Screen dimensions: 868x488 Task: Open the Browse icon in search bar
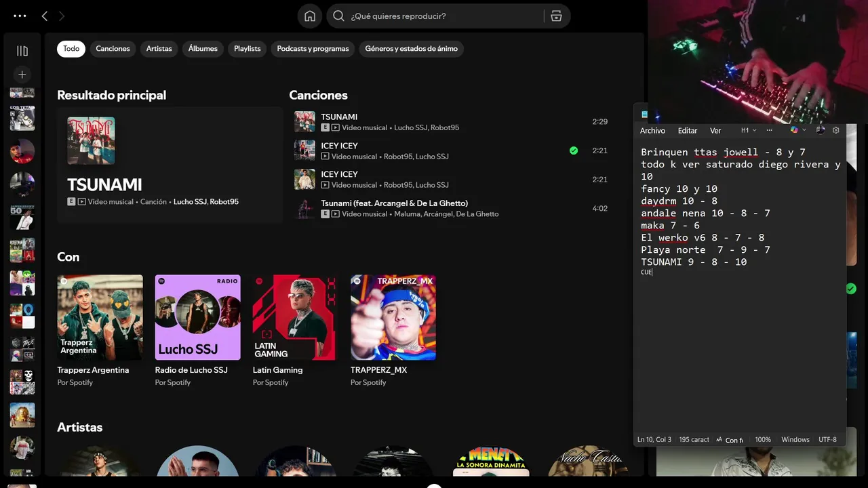pos(556,16)
